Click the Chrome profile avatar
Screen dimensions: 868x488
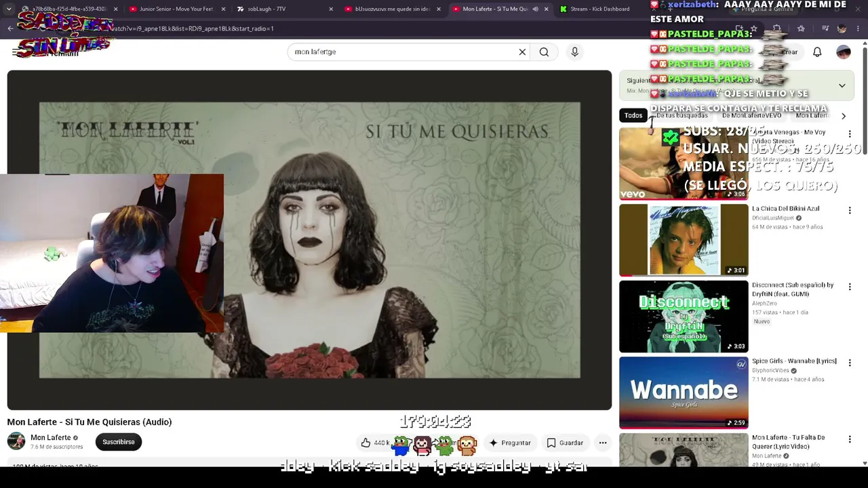842,28
